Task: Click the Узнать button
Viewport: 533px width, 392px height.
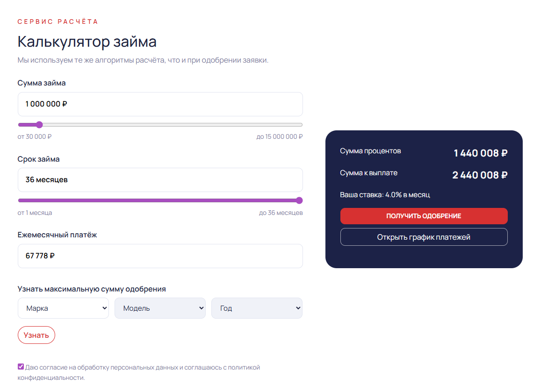Action: click(x=36, y=335)
